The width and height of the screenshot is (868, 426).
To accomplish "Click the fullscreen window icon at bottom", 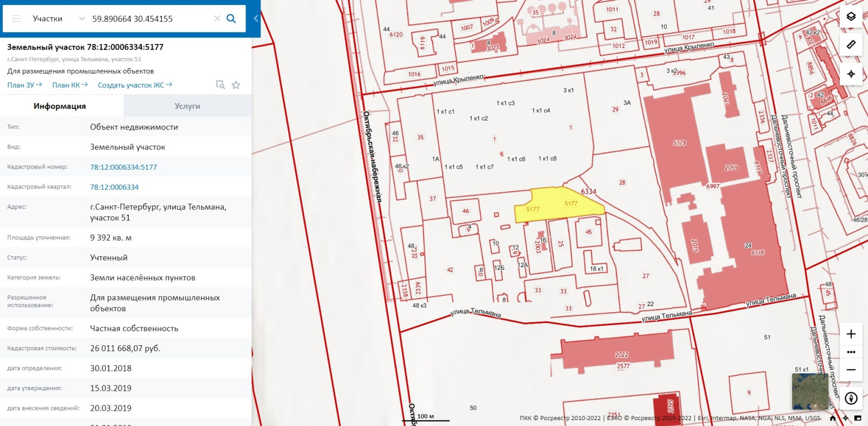I will click(x=858, y=418).
